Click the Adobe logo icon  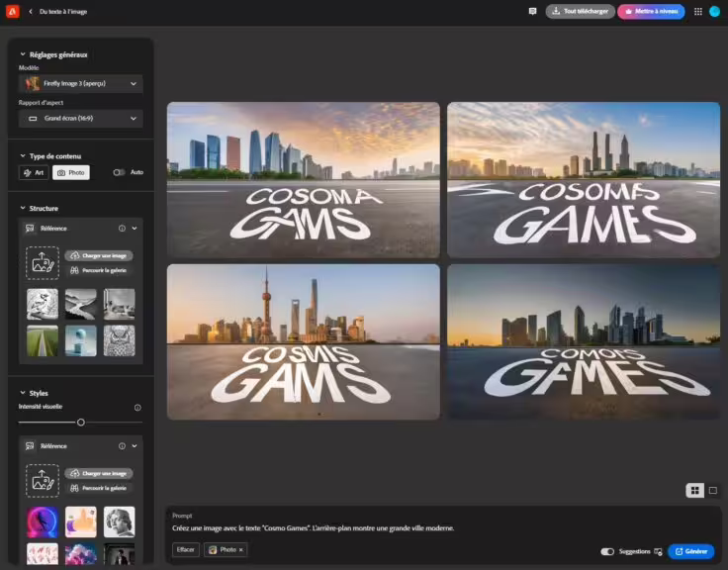pyautogui.click(x=12, y=11)
